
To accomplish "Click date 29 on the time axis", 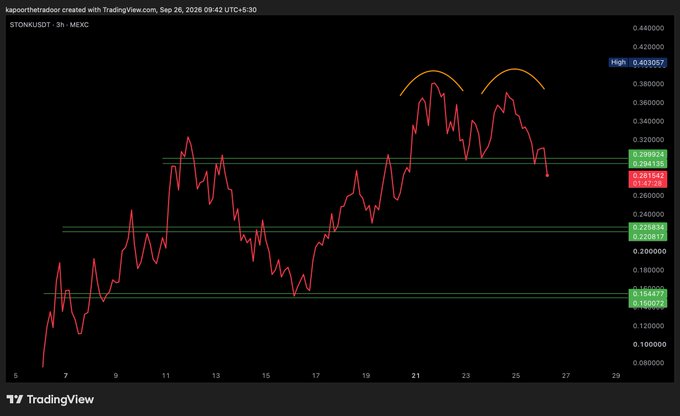I will (x=616, y=376).
